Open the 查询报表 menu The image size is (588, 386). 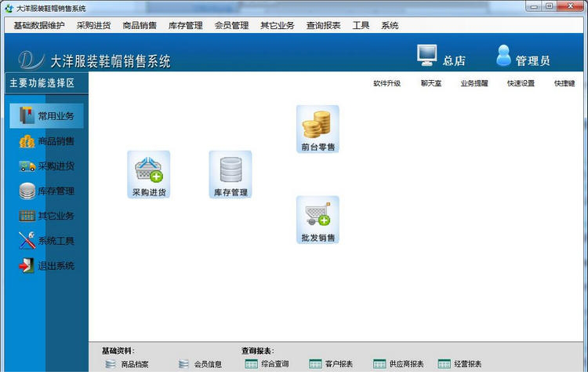(x=323, y=26)
